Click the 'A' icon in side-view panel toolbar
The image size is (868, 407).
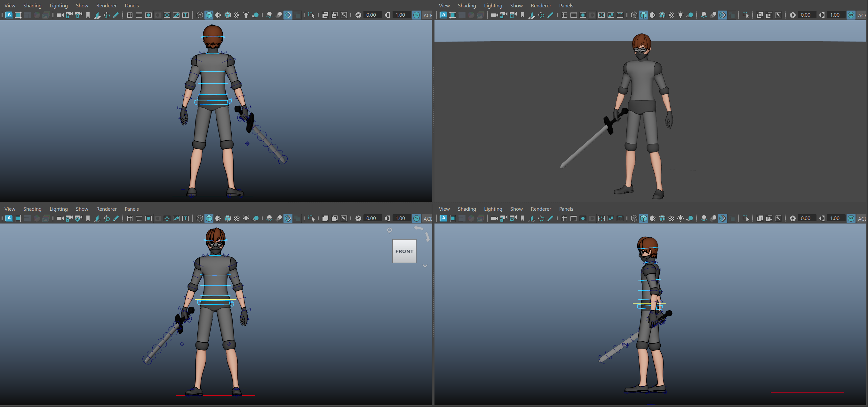443,218
